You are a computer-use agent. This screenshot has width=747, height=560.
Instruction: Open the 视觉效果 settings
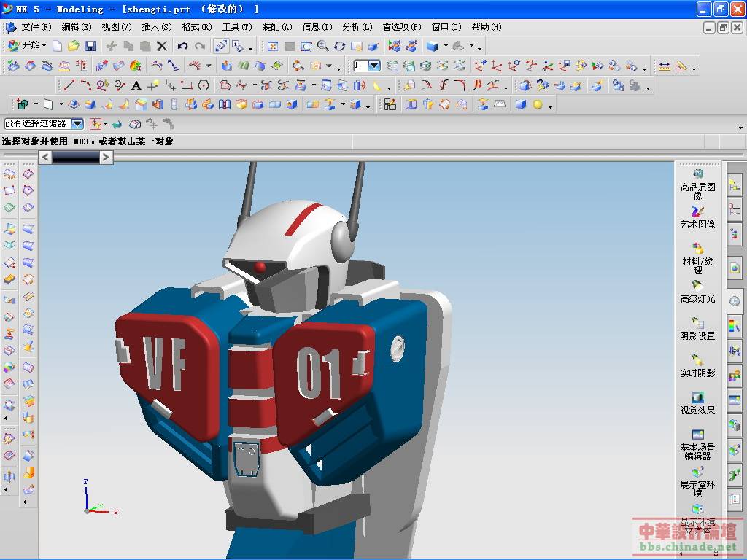[x=698, y=403]
